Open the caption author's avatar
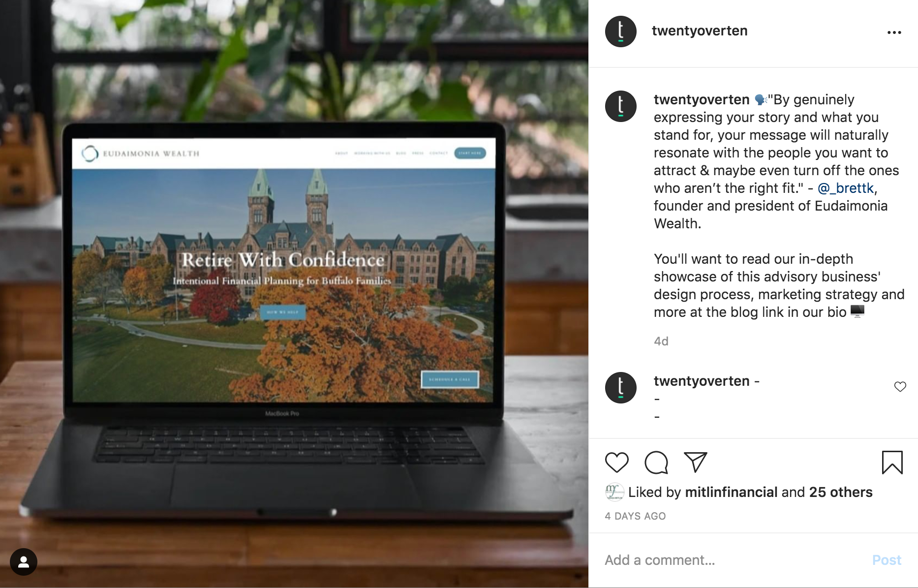Image resolution: width=918 pixels, height=588 pixels. click(620, 106)
